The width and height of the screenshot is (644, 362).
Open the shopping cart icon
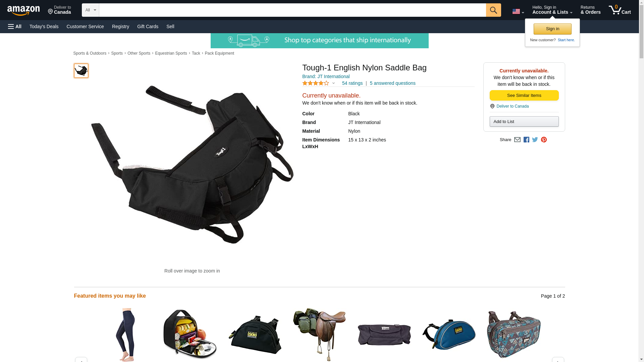[x=620, y=10]
